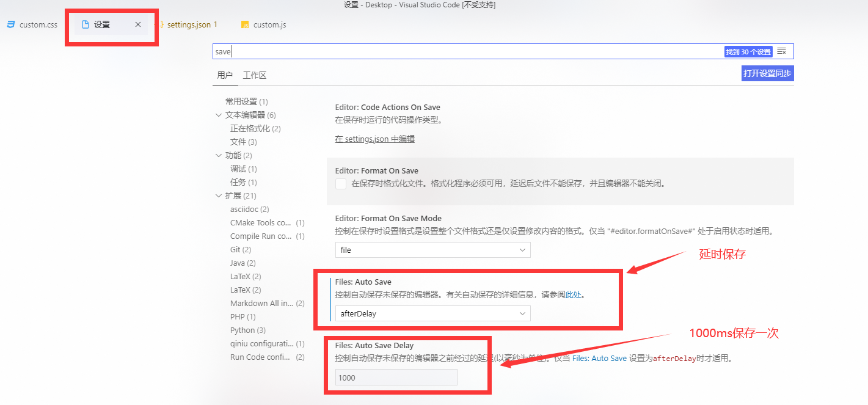Select Python in the settings sidebar

tap(247, 330)
